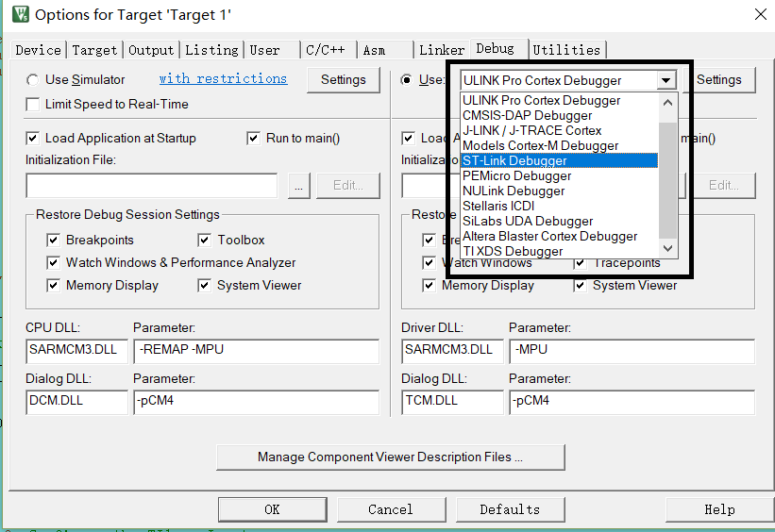Toggle simulator Breakpoints checkbox
The height and width of the screenshot is (532, 775).
[54, 241]
